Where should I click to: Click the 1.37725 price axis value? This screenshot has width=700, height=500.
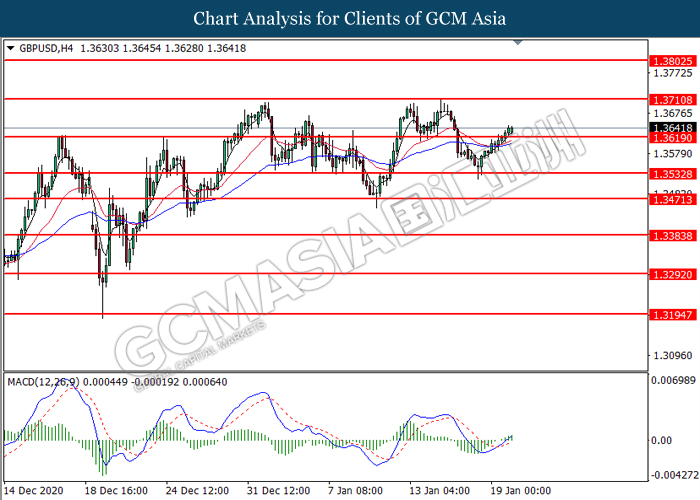point(673,73)
